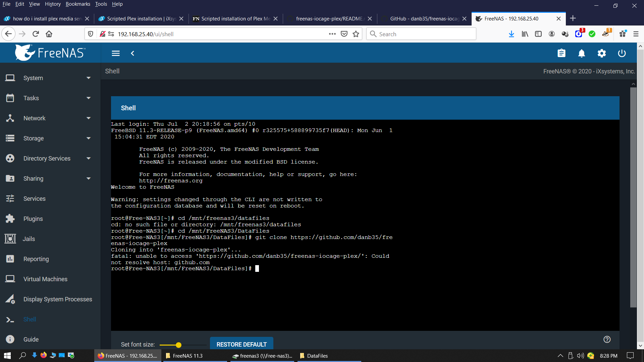Click the taskbar clock 8:28 PM
The width and height of the screenshot is (644, 362).
click(608, 356)
